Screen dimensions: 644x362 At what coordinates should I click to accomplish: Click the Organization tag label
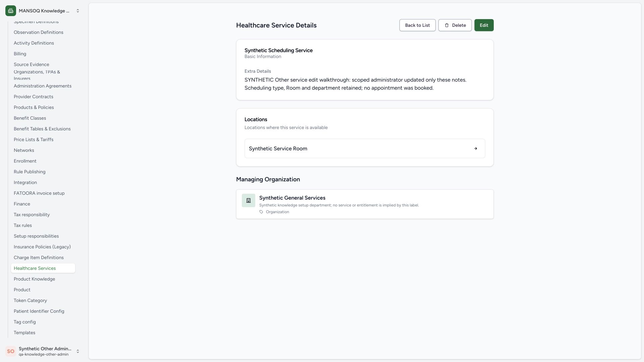click(x=277, y=212)
